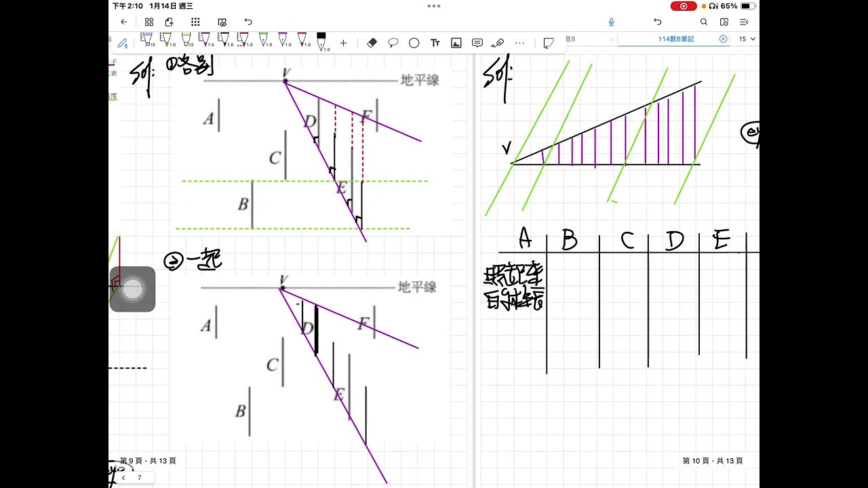Select the Eraser tool
This screenshot has width=868, height=488.
[x=372, y=43]
